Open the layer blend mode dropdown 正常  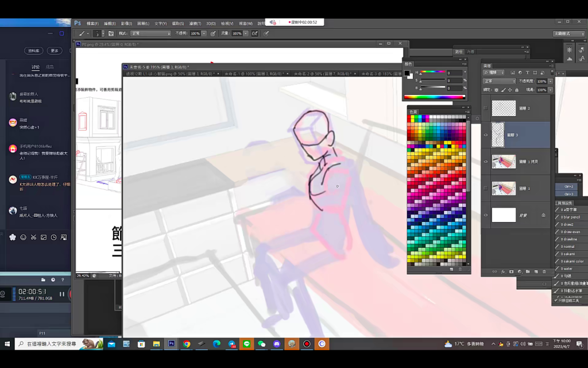pyautogui.click(x=499, y=81)
